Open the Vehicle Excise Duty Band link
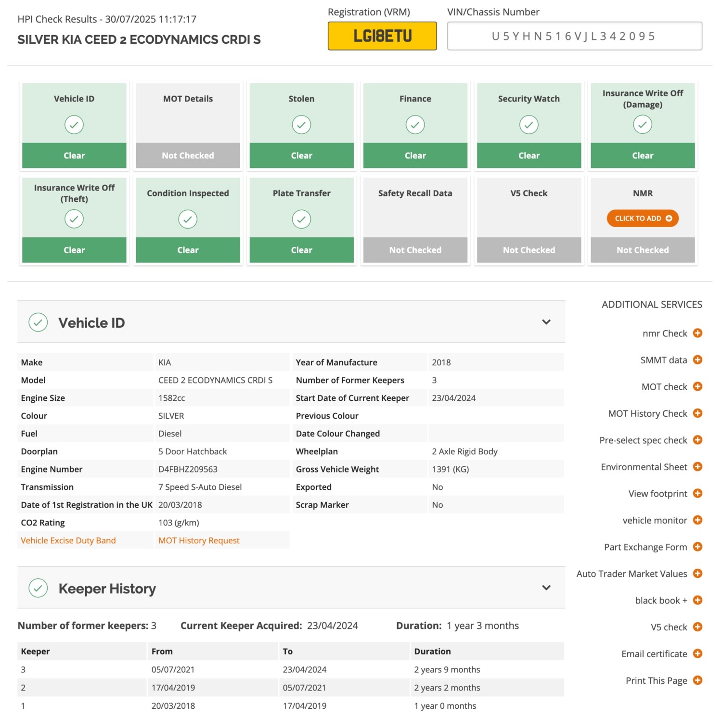 pos(68,540)
